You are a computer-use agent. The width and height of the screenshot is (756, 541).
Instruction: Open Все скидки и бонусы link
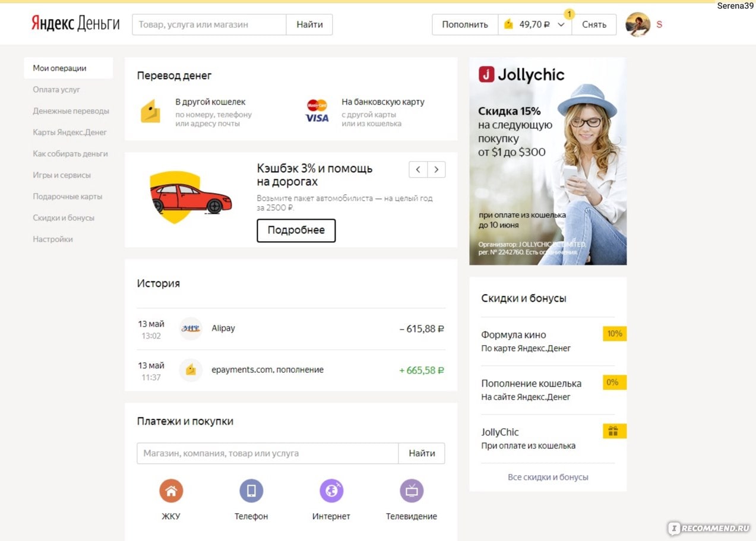pos(548,477)
